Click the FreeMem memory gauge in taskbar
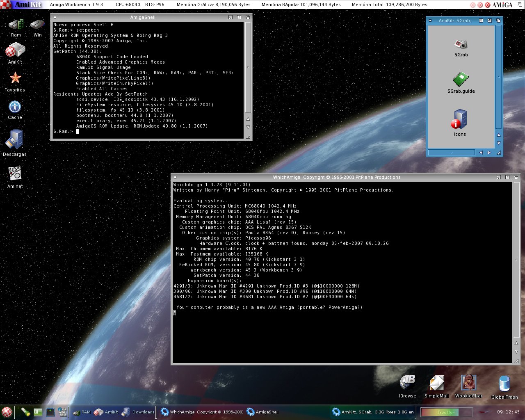This screenshot has width=525, height=420. (446, 412)
